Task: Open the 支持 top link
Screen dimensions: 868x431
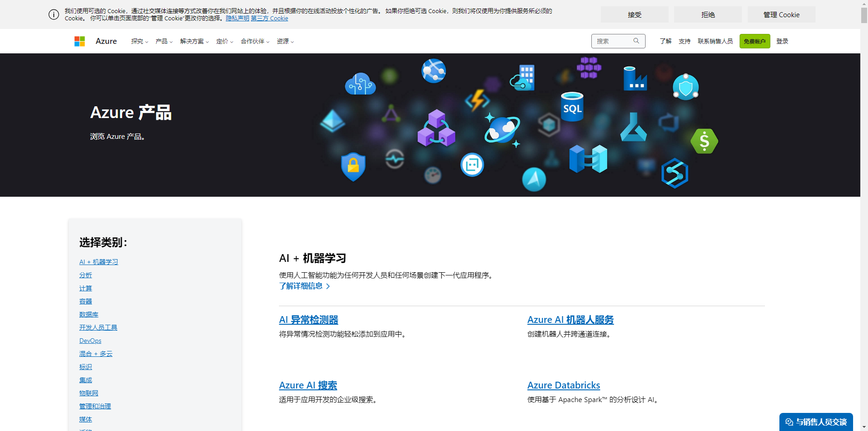Action: click(x=684, y=41)
